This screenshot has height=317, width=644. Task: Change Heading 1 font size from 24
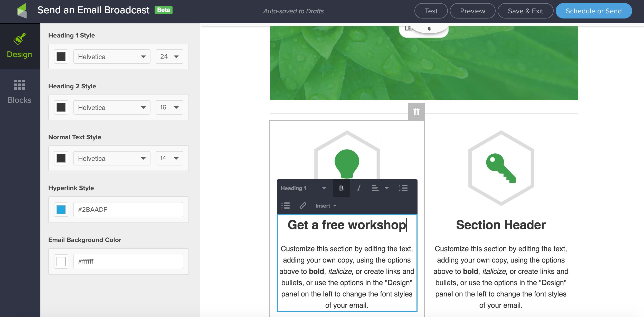coord(169,57)
